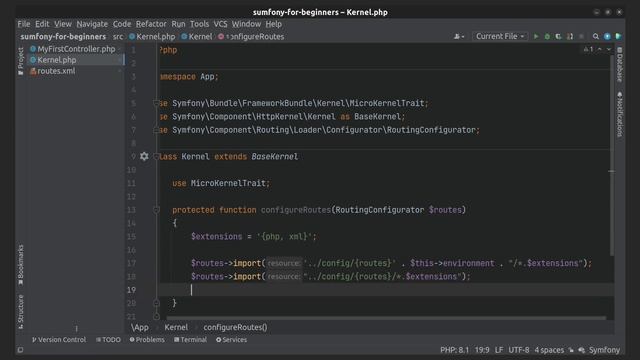This screenshot has width=640, height=360.
Task: Open the user account icon dropdown
Action: pos(459,36)
